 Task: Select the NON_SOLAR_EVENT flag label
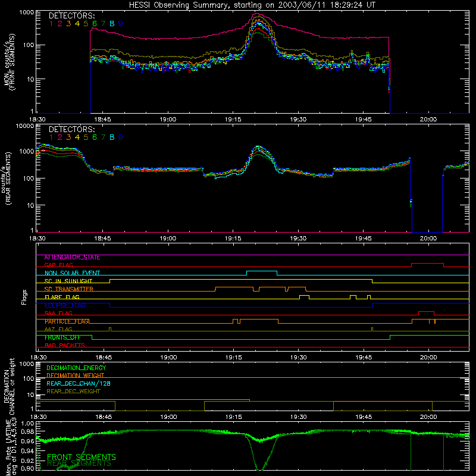point(72,273)
